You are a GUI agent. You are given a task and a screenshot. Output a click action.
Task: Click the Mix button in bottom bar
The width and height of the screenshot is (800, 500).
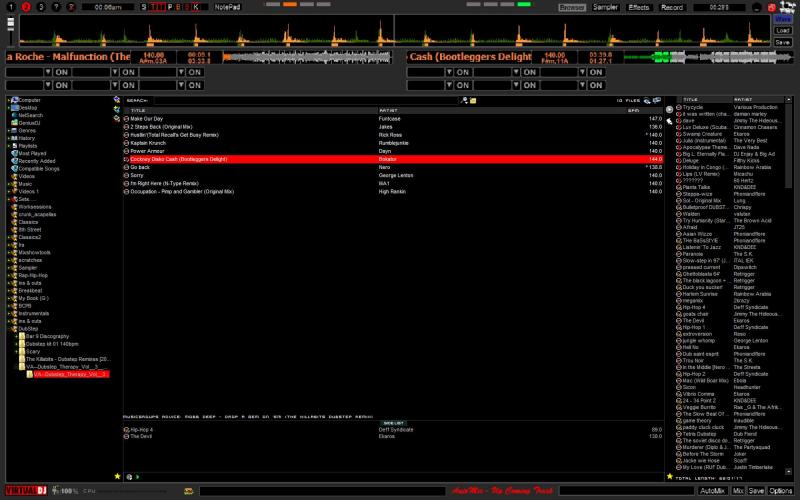click(738, 491)
